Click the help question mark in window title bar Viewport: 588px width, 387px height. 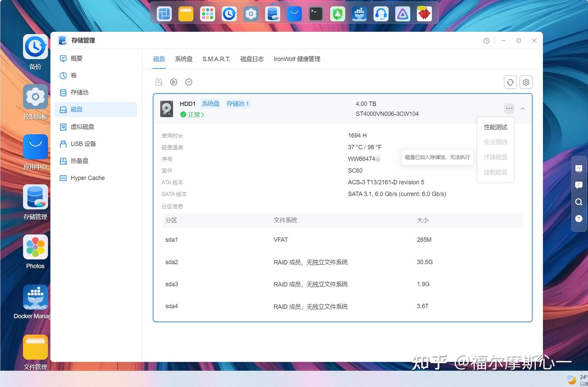[486, 41]
